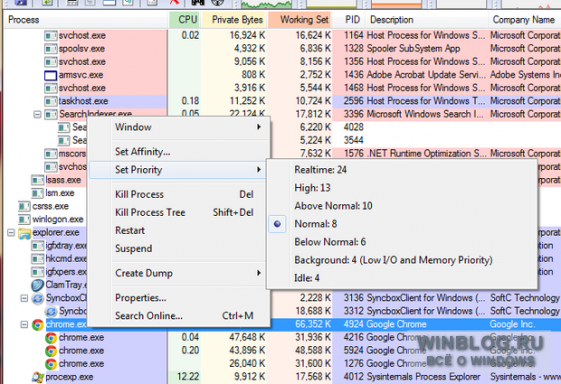Image resolution: width=561 pixels, height=384 pixels.
Task: Select the armsvc.exe process name
Action: pyautogui.click(x=81, y=75)
